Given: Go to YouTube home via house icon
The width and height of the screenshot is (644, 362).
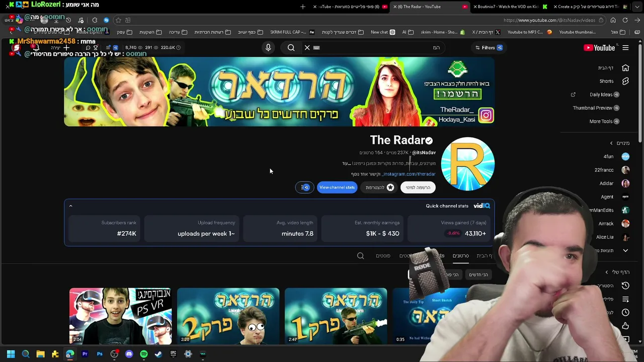Looking at the screenshot, I should (625, 68).
